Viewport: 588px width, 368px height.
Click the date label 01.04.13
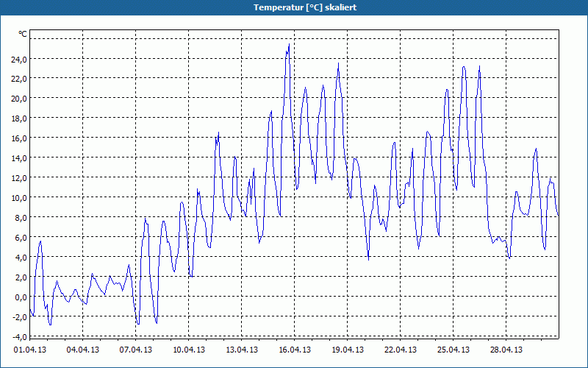click(30, 350)
